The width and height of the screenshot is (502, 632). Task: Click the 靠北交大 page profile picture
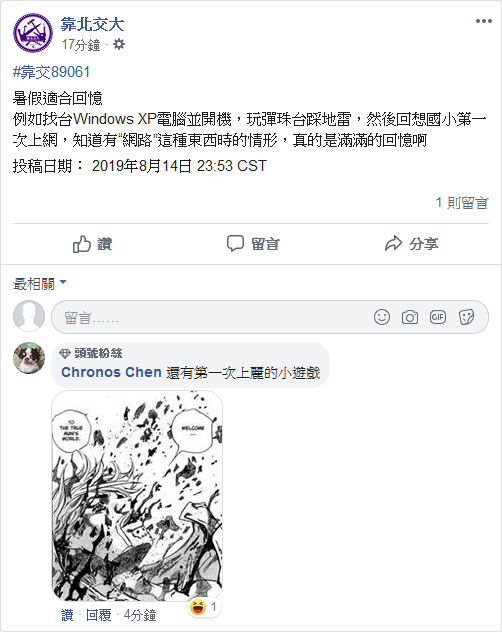pyautogui.click(x=33, y=33)
